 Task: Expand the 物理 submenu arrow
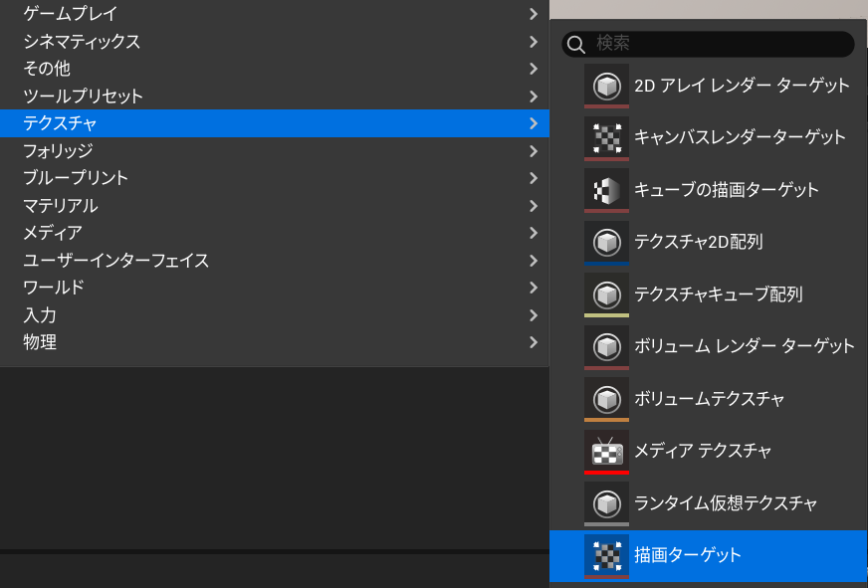tap(534, 342)
